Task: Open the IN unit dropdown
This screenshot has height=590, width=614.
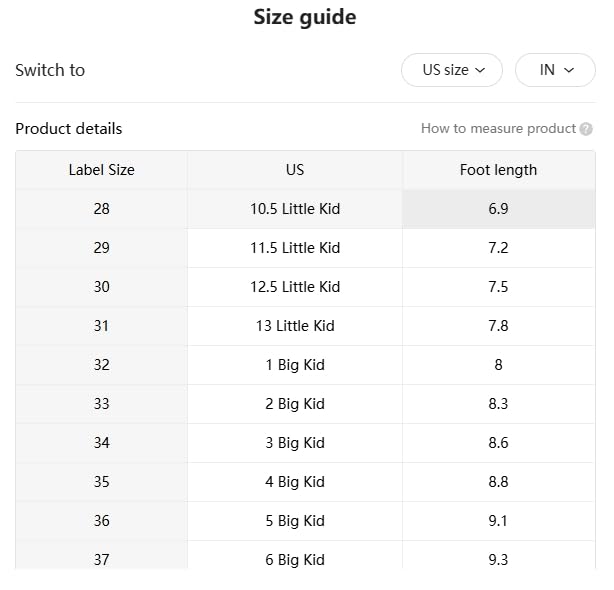Action: tap(555, 70)
